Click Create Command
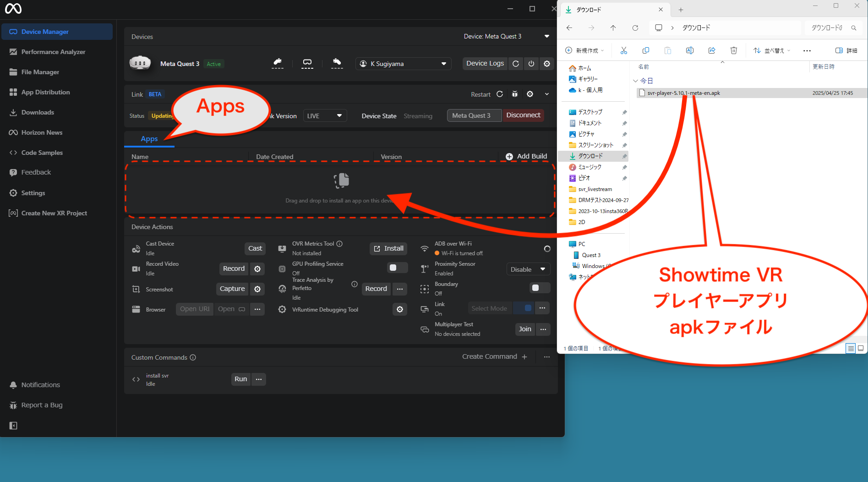The height and width of the screenshot is (482, 868). click(495, 356)
